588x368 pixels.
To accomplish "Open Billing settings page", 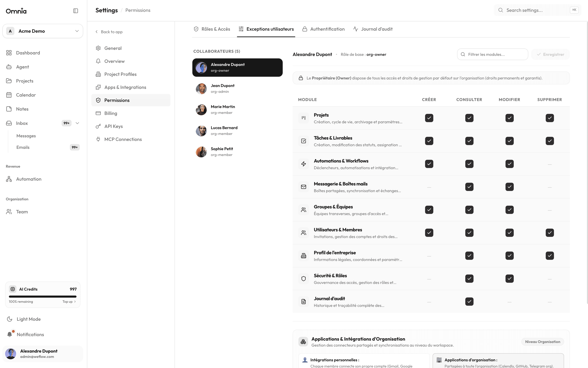I will pyautogui.click(x=131, y=113).
